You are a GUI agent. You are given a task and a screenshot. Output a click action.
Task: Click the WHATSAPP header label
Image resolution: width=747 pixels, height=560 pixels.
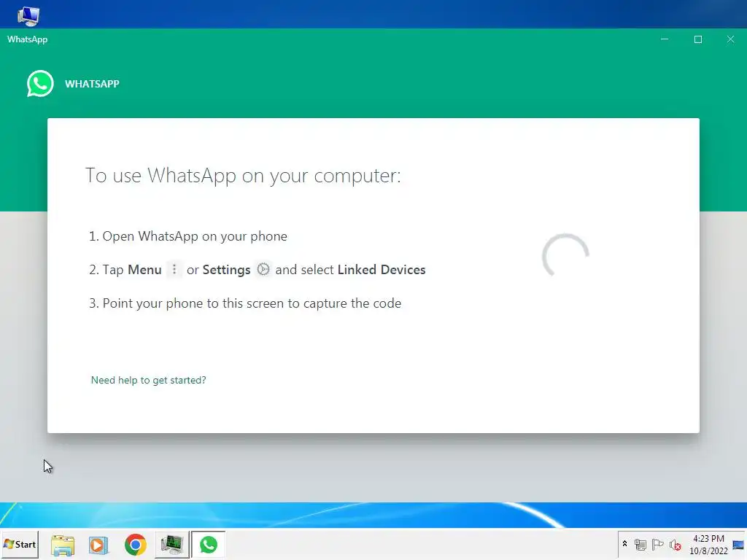point(92,84)
